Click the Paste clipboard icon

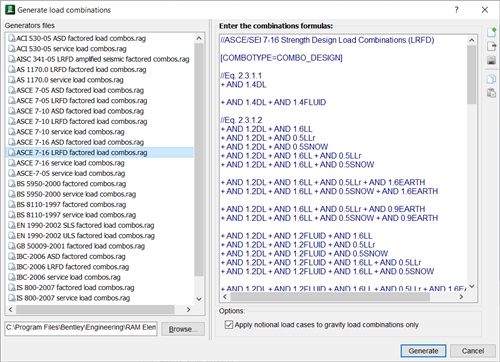coord(492,93)
